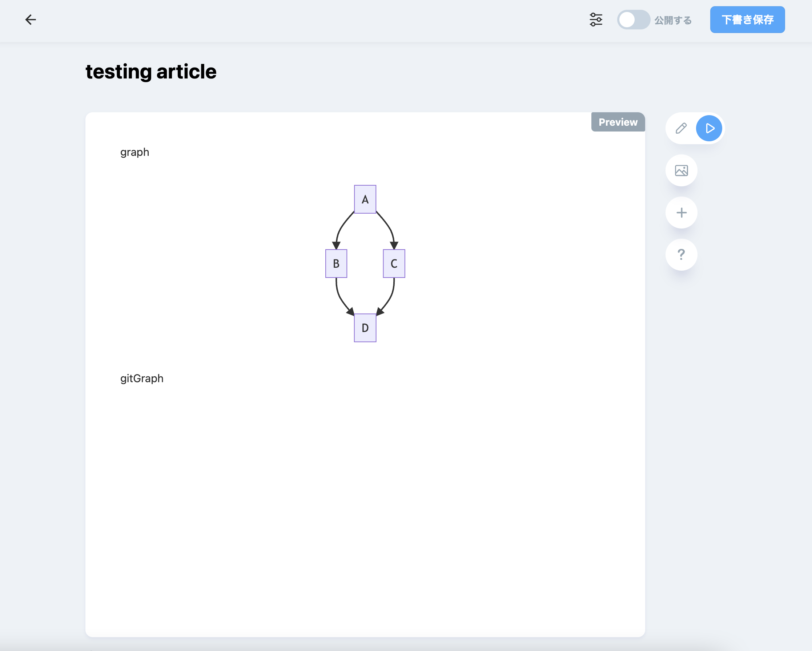812x651 pixels.
Task: Click the preview play icon
Action: pyautogui.click(x=709, y=128)
